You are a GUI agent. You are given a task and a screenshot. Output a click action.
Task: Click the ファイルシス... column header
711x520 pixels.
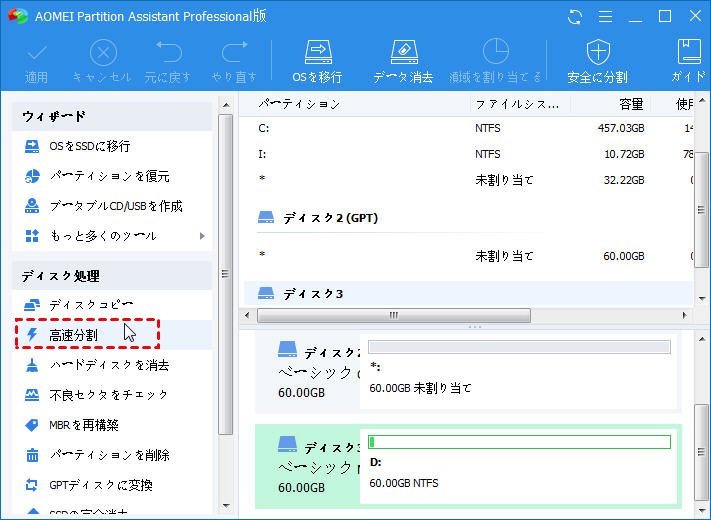click(x=519, y=104)
